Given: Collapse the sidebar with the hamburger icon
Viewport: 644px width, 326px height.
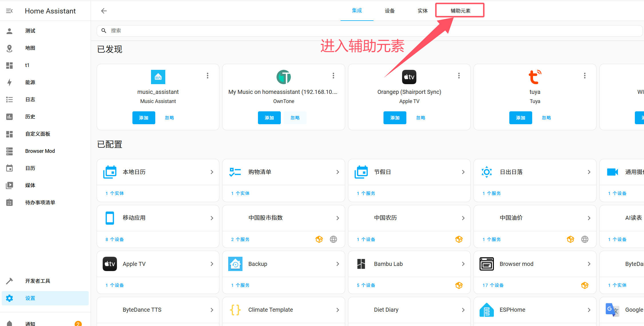Looking at the screenshot, I should [9, 11].
